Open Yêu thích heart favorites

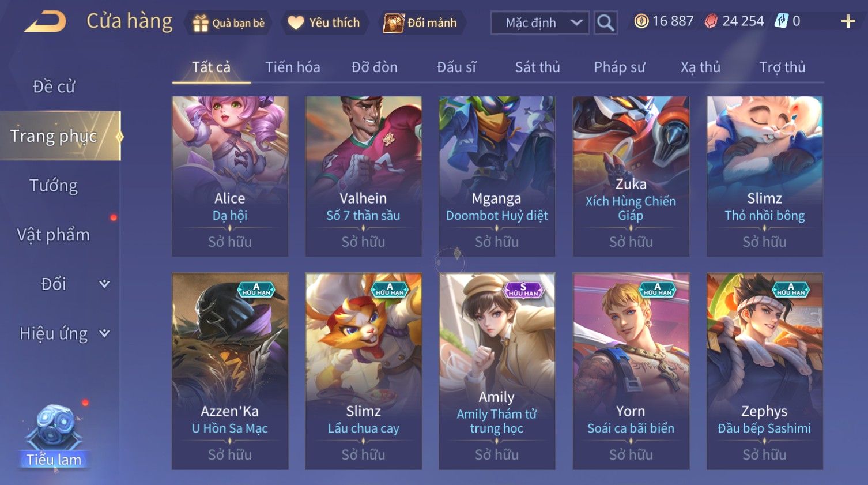point(296,23)
